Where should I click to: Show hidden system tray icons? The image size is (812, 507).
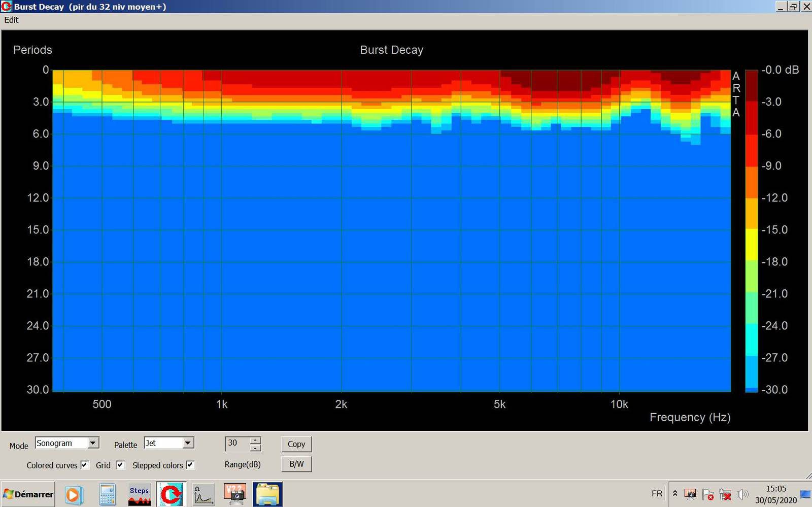[675, 493]
